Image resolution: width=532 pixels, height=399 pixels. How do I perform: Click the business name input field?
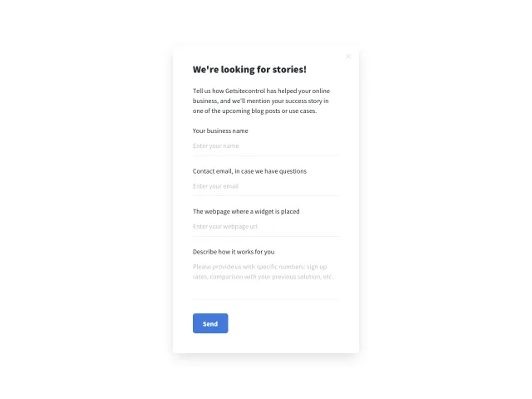click(x=266, y=146)
